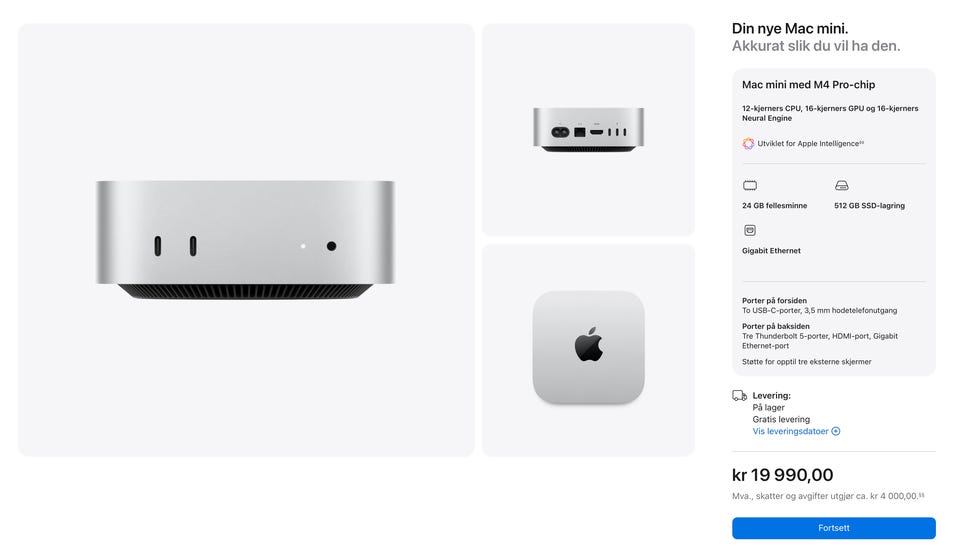960x553 pixels.
Task: Click the Mac mini med M4 Pro-chip heading
Action: (808, 85)
